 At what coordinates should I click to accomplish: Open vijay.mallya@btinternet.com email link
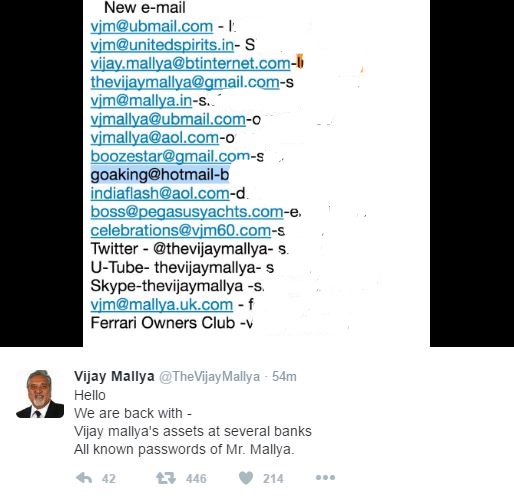(190, 64)
